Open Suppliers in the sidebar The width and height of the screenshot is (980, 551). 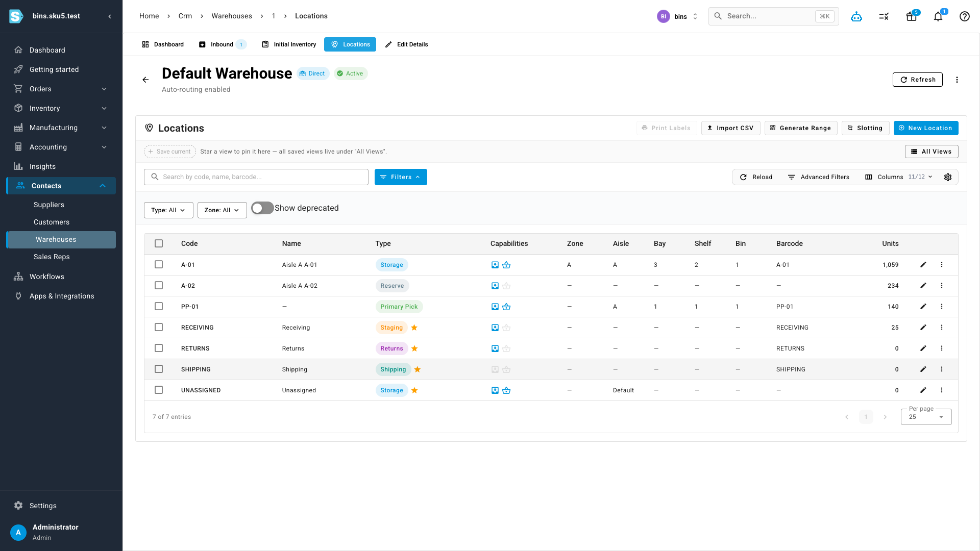point(49,205)
